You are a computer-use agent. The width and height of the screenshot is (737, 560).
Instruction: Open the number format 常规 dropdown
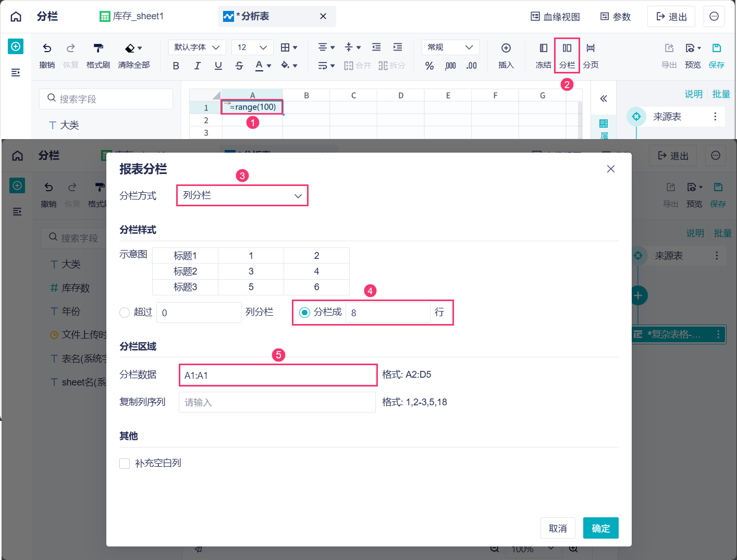(450, 47)
